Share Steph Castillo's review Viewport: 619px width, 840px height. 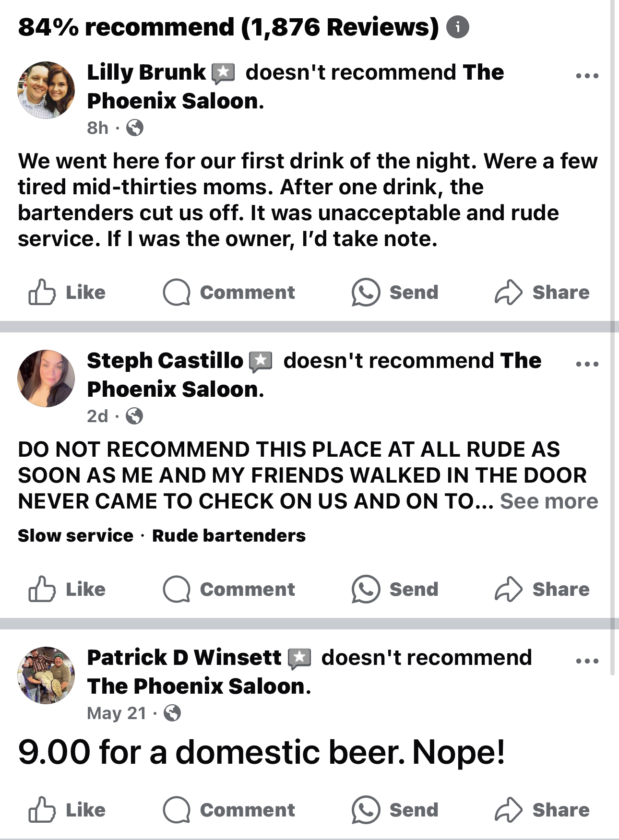pyautogui.click(x=542, y=589)
